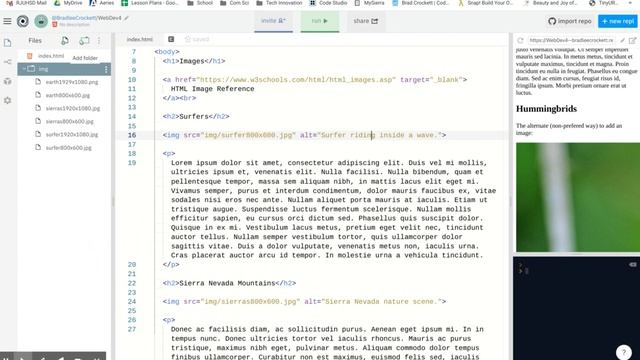Click import repo from GitHub

pyautogui.click(x=570, y=21)
